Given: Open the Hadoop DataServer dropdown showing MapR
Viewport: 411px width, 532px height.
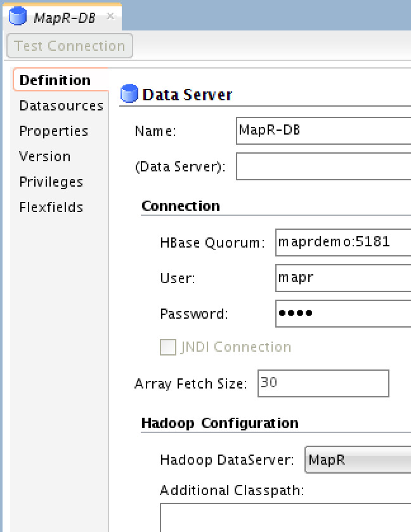Looking at the screenshot, I should pyautogui.click(x=358, y=460).
